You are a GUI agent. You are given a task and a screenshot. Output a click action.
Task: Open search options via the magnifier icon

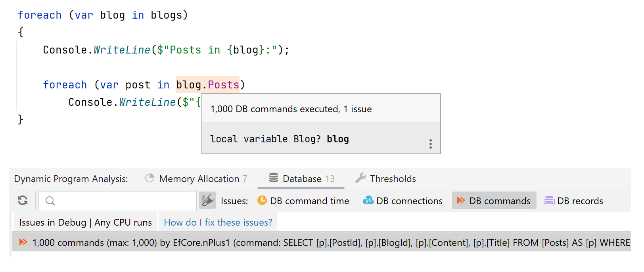click(50, 201)
